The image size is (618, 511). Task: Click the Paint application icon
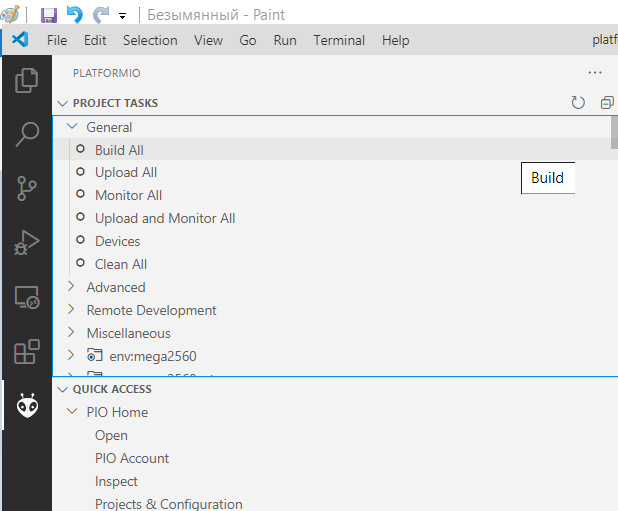point(10,15)
